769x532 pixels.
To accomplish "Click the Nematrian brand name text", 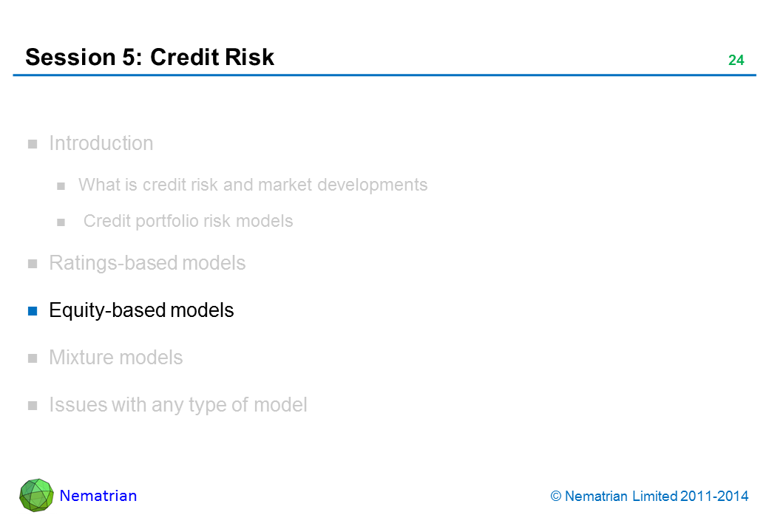I will (98, 496).
